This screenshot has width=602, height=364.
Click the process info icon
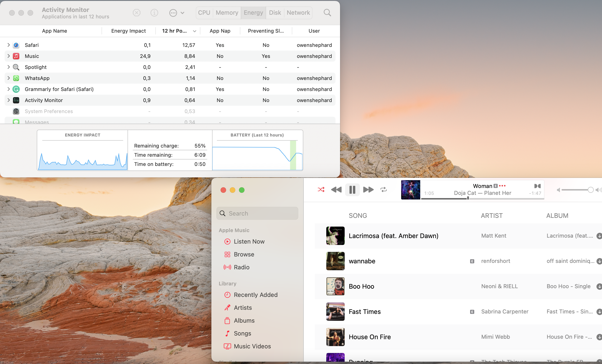(x=154, y=13)
